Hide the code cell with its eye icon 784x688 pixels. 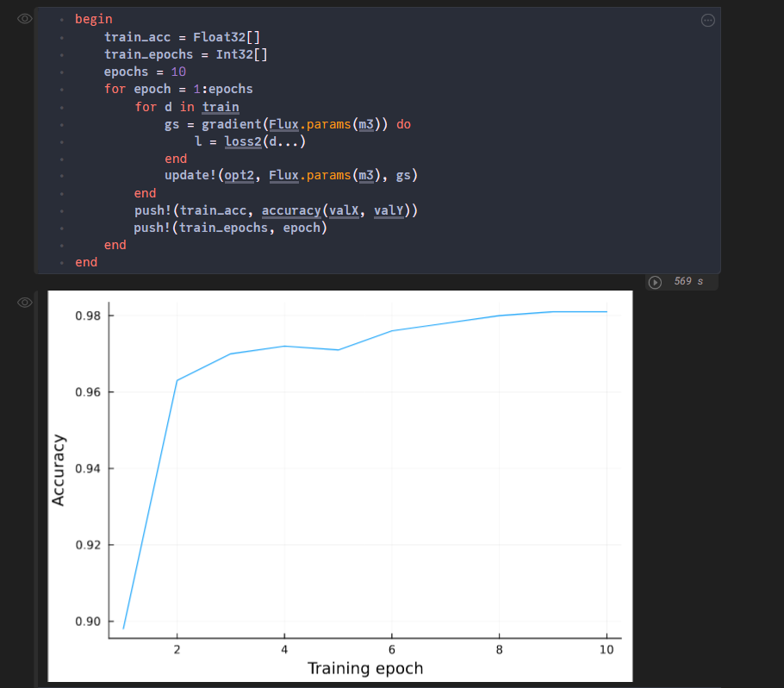pos(24,19)
